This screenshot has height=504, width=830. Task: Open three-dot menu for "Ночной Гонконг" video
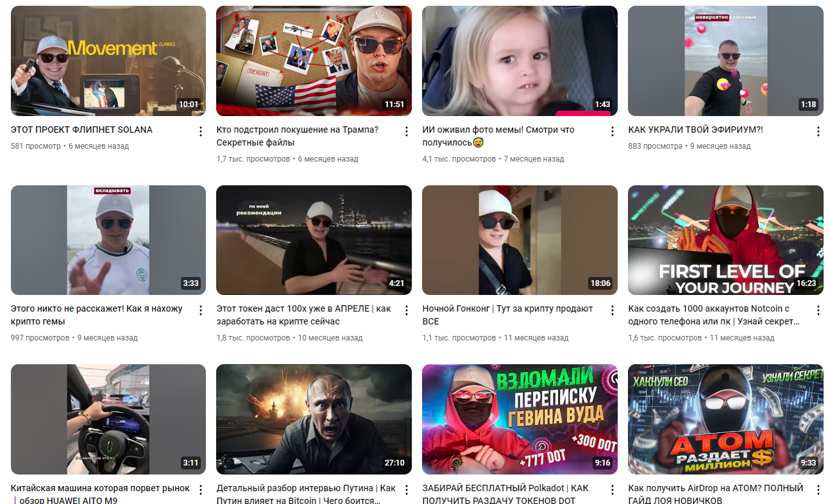point(612,310)
